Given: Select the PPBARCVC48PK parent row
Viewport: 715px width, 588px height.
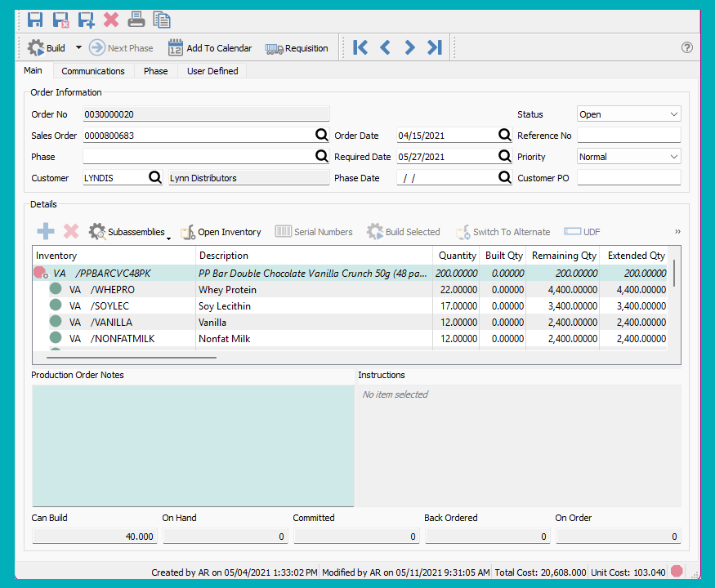Looking at the screenshot, I should pos(350,273).
